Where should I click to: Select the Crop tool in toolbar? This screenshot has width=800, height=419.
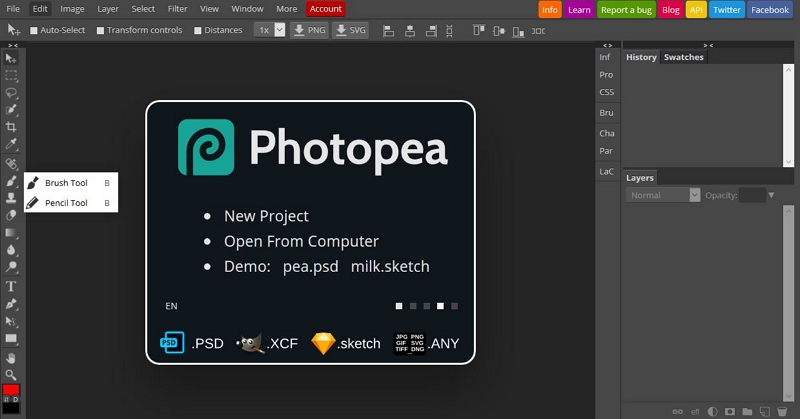[x=11, y=127]
